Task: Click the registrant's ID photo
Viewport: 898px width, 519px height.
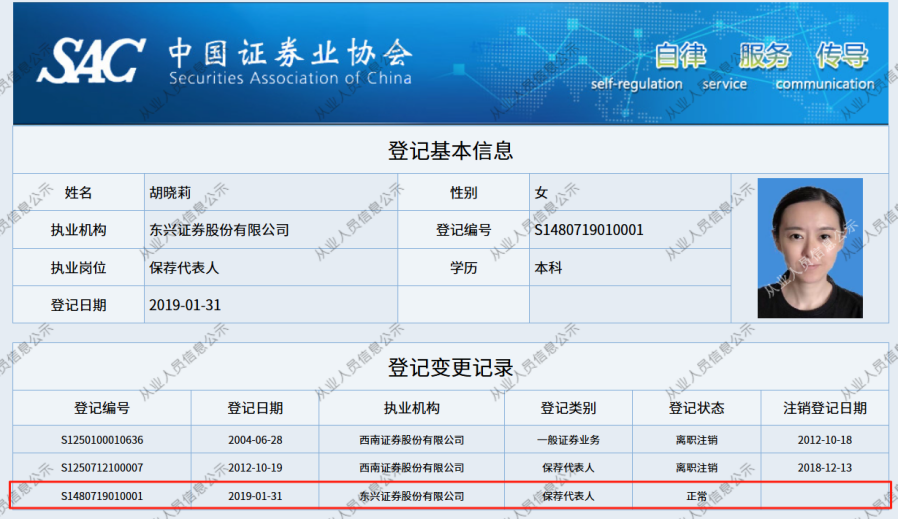Action: 809,248
